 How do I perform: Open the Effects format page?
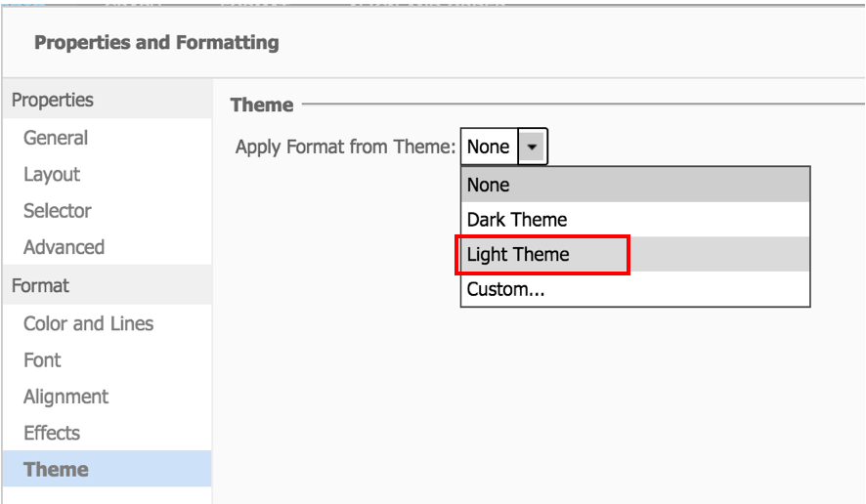52,433
